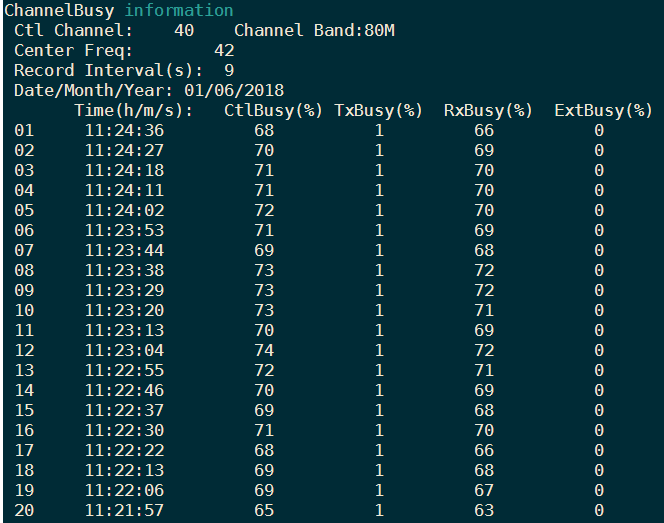Select the "Record Interval(s):" label

coord(109,70)
